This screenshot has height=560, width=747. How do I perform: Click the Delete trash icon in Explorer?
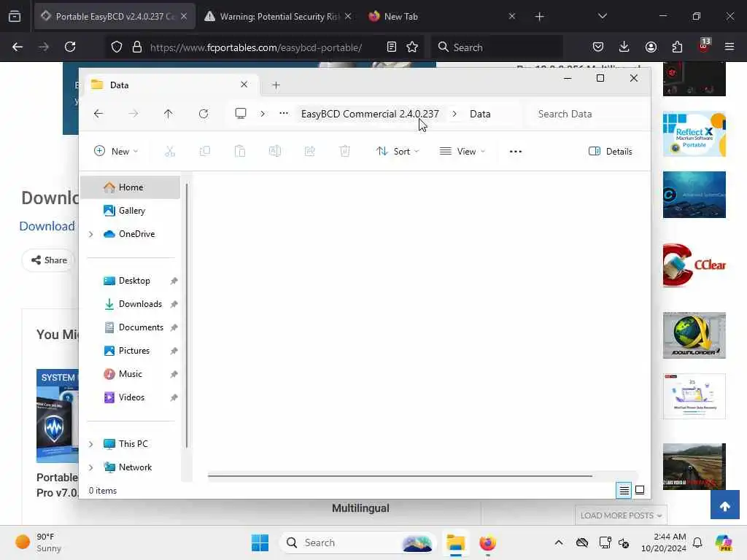(x=345, y=152)
